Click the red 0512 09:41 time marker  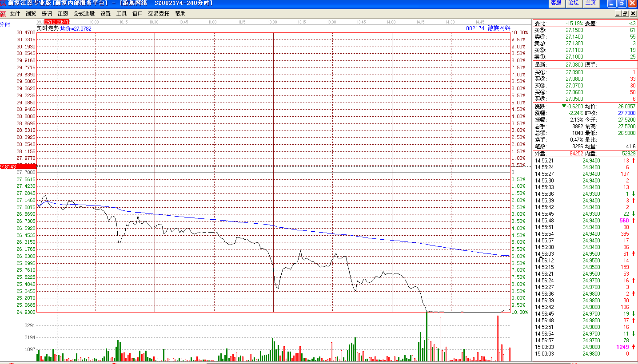(57, 22)
